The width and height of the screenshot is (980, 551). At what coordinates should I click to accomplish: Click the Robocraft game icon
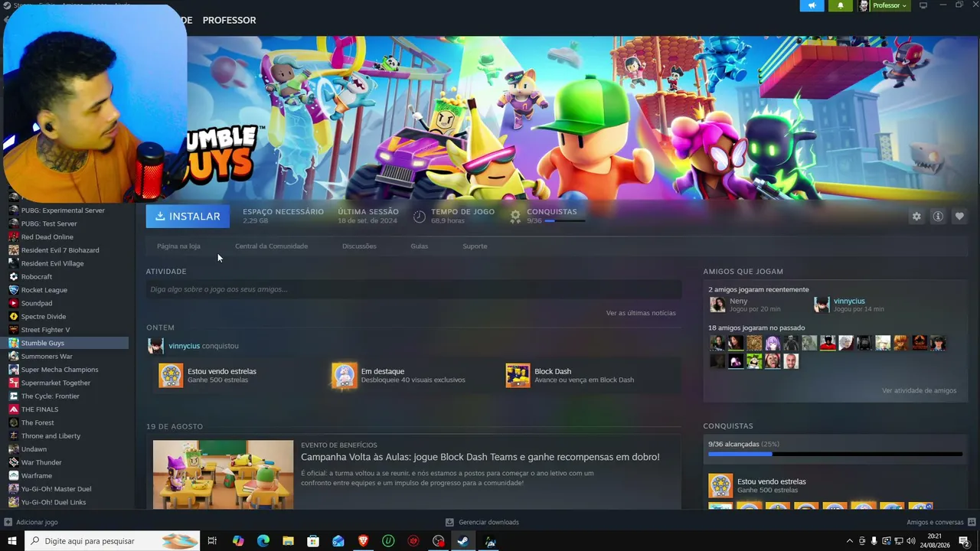pyautogui.click(x=13, y=277)
